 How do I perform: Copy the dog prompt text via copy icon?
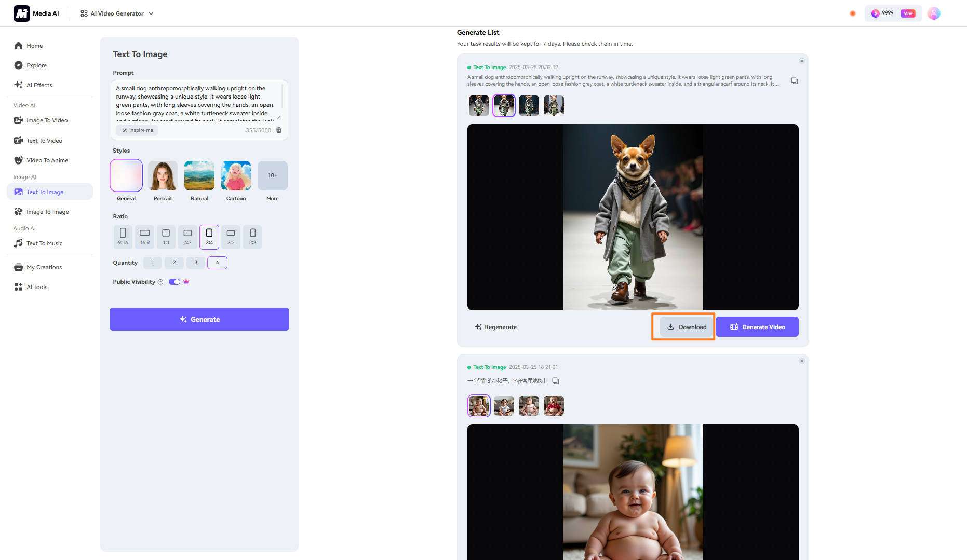[x=794, y=81]
